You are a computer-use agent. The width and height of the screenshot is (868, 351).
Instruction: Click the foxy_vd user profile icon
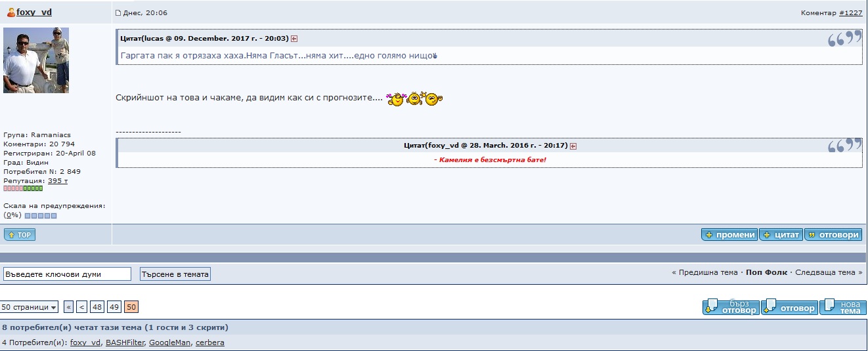[x=11, y=12]
